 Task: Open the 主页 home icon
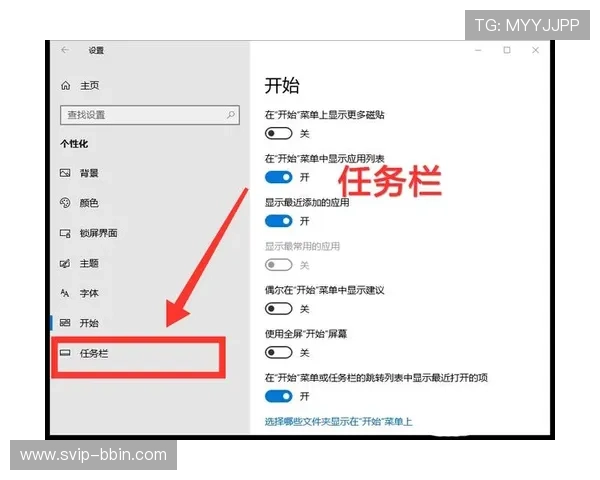[65, 85]
